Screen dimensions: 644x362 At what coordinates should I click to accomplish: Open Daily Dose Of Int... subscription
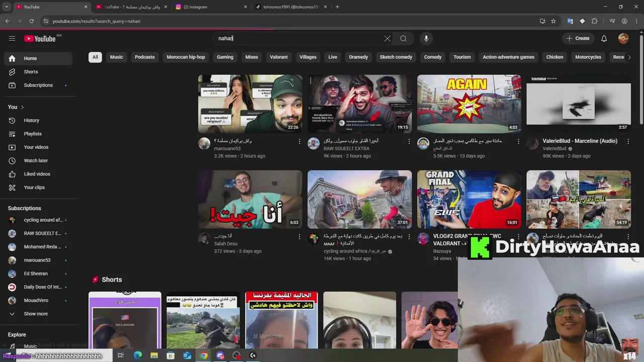(x=38, y=287)
